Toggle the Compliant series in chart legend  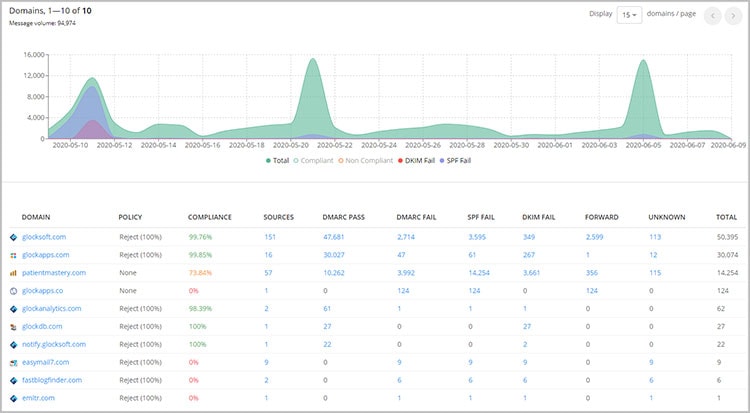(x=313, y=160)
